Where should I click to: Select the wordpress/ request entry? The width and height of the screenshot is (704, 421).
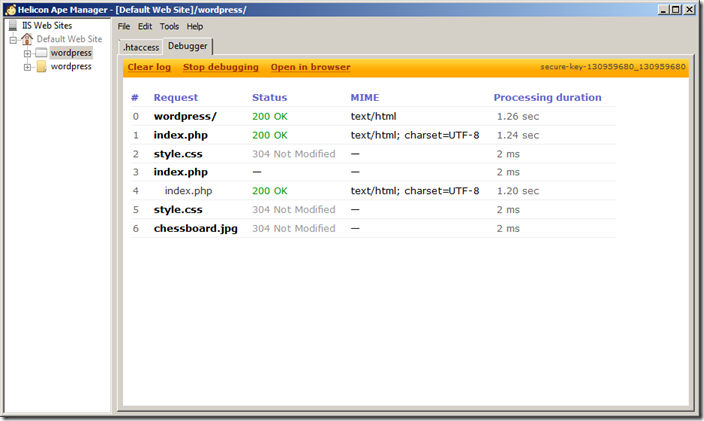184,116
